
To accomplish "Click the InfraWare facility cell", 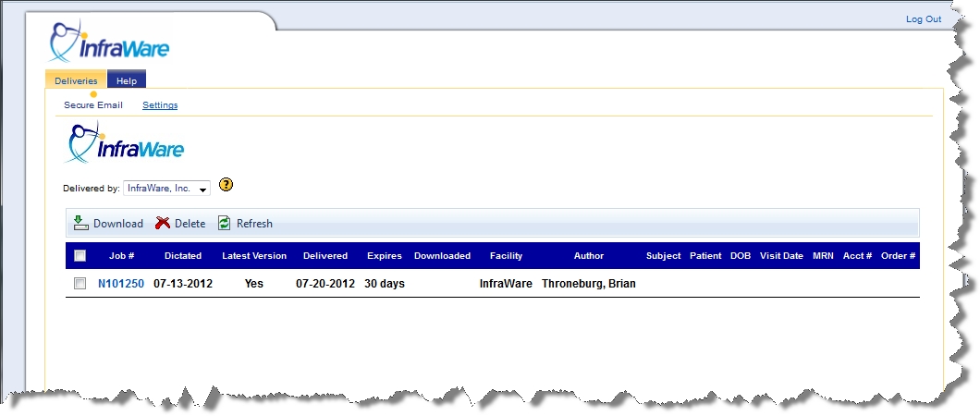I will [x=507, y=284].
